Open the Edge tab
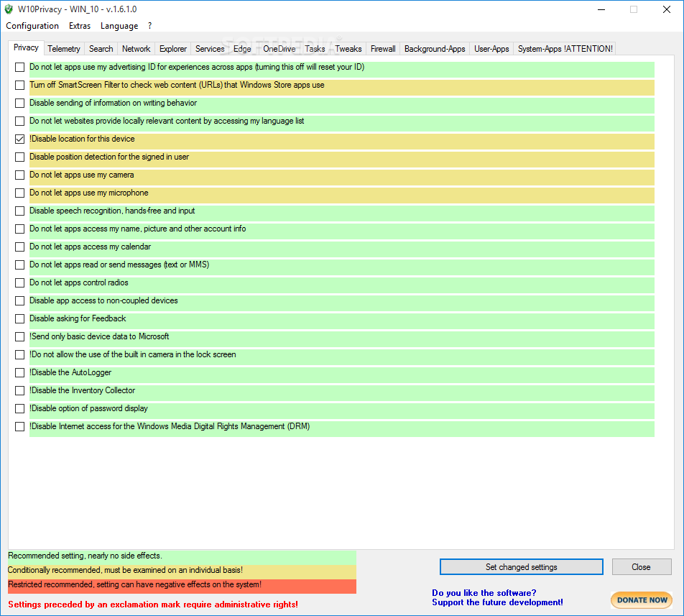684x616 pixels. [242, 49]
